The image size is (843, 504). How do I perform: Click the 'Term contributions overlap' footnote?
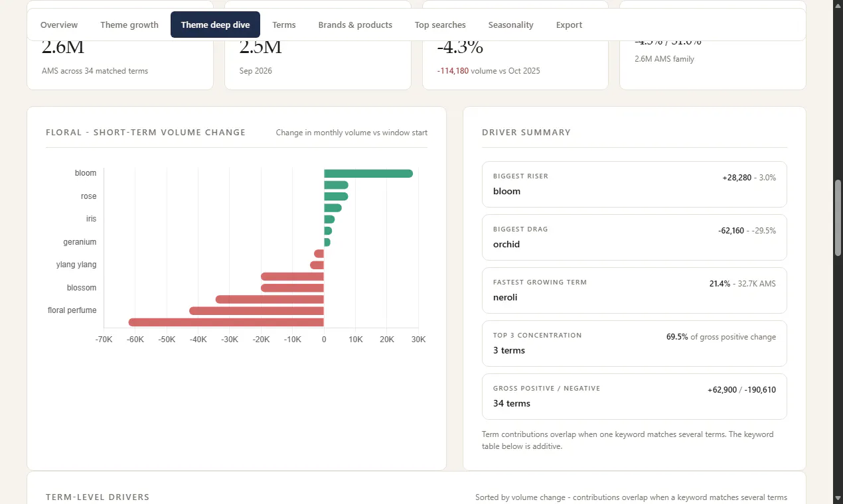pyautogui.click(x=627, y=440)
